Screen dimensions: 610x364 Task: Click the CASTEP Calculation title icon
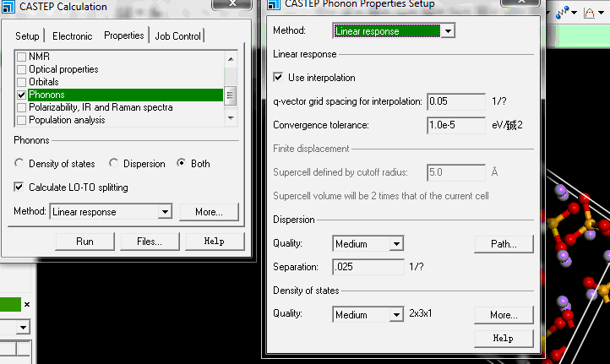tap(8, 7)
